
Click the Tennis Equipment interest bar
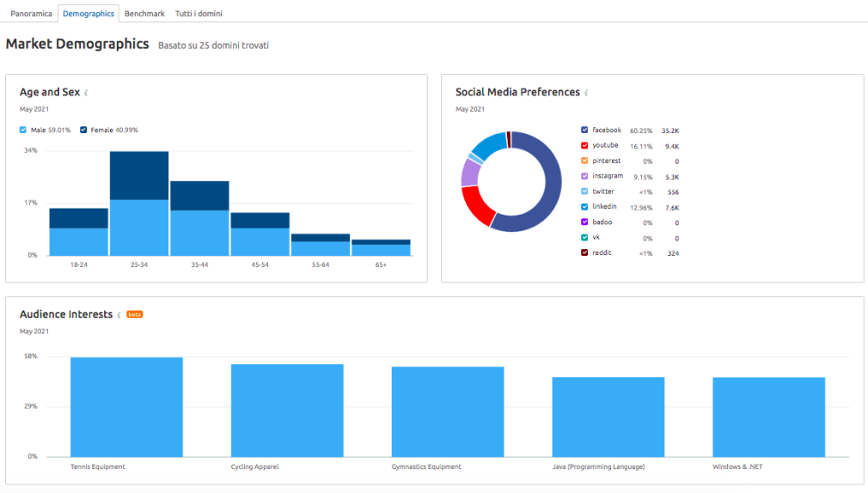coord(127,407)
